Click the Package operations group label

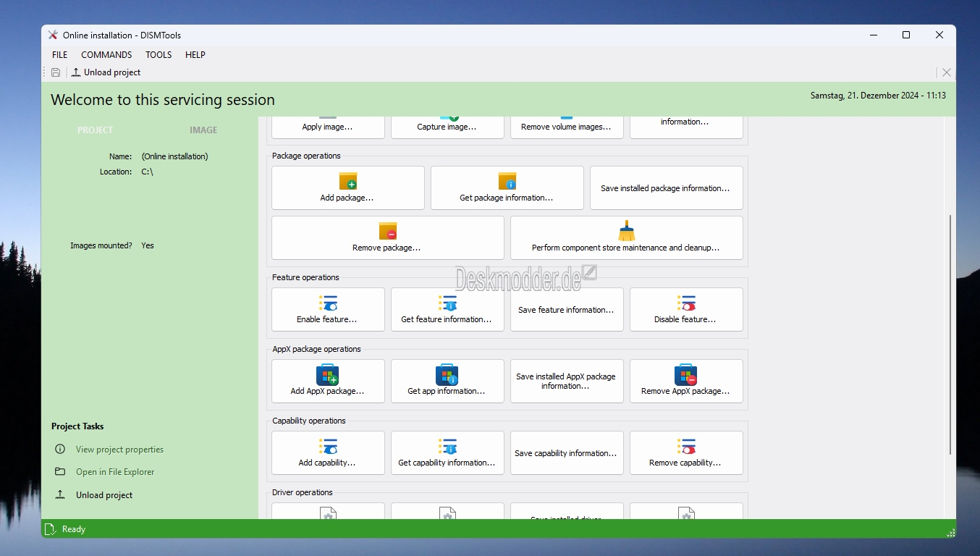click(306, 156)
